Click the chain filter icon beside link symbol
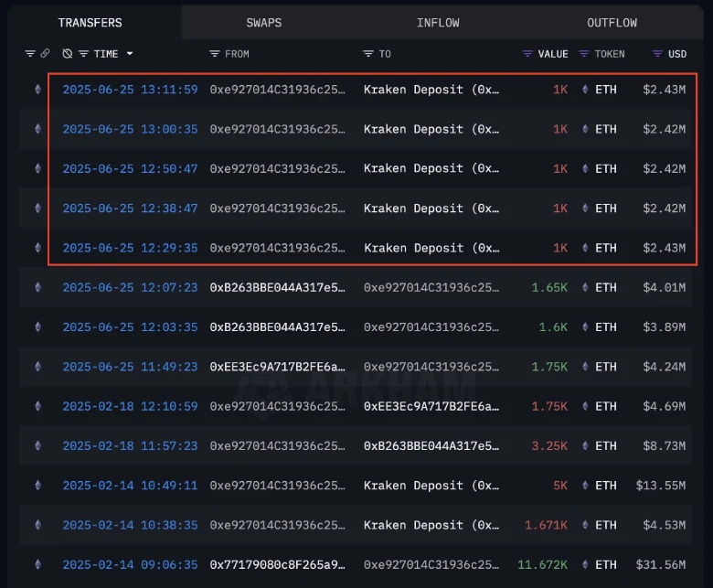The image size is (713, 588). [30, 54]
